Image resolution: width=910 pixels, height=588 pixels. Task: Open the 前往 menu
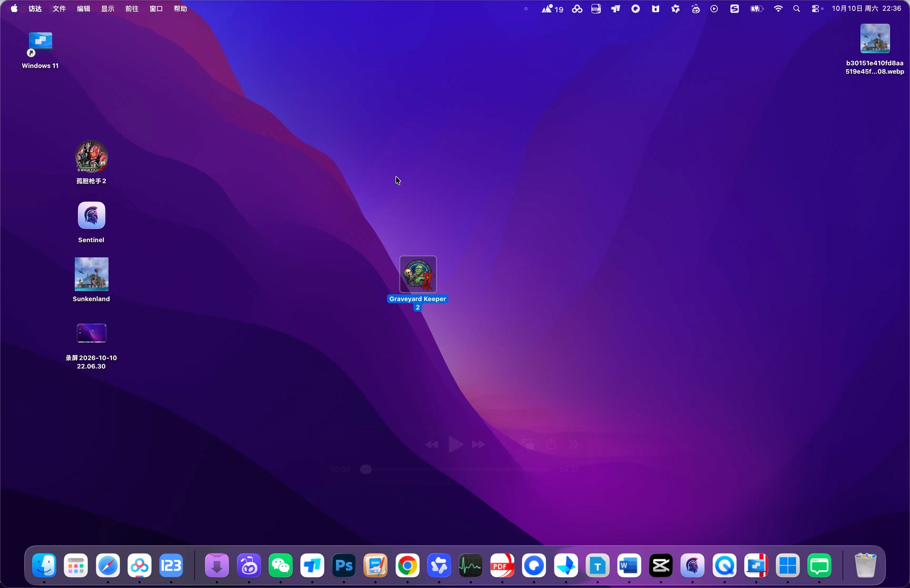132,9
